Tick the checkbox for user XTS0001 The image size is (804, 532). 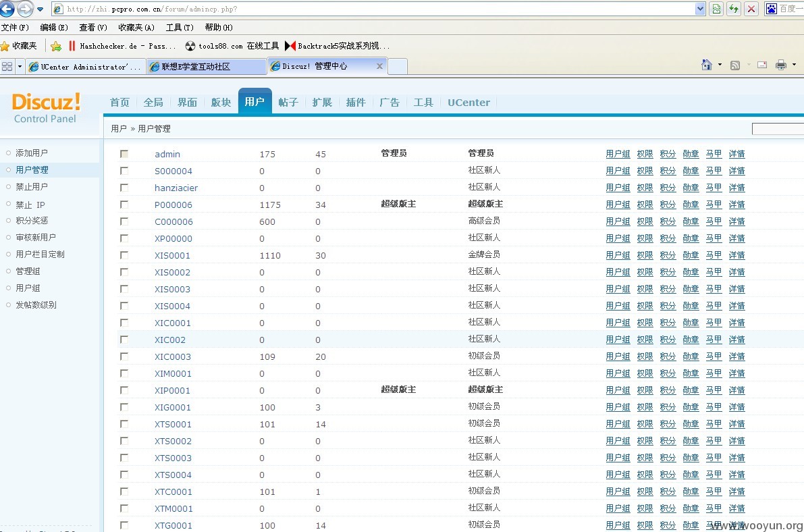click(124, 424)
